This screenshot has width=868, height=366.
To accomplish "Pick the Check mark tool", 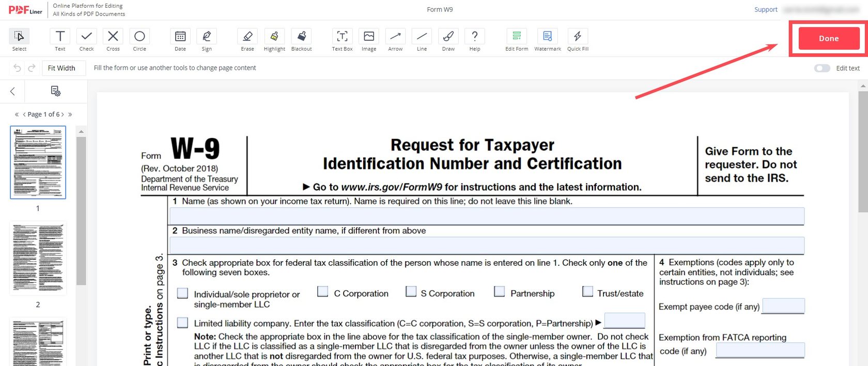I will 86,40.
